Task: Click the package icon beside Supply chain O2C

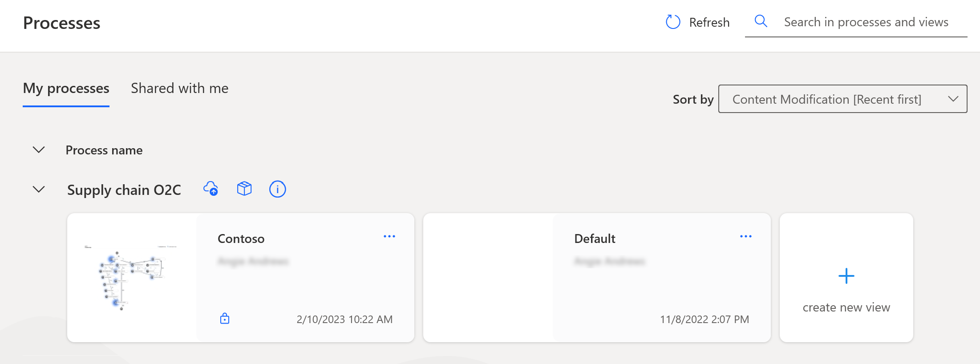Action: click(244, 189)
